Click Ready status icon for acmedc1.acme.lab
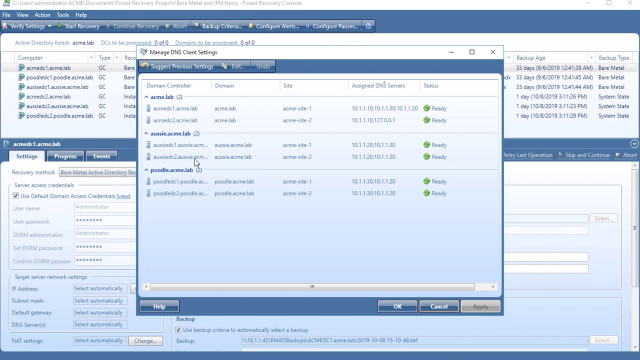 click(427, 109)
